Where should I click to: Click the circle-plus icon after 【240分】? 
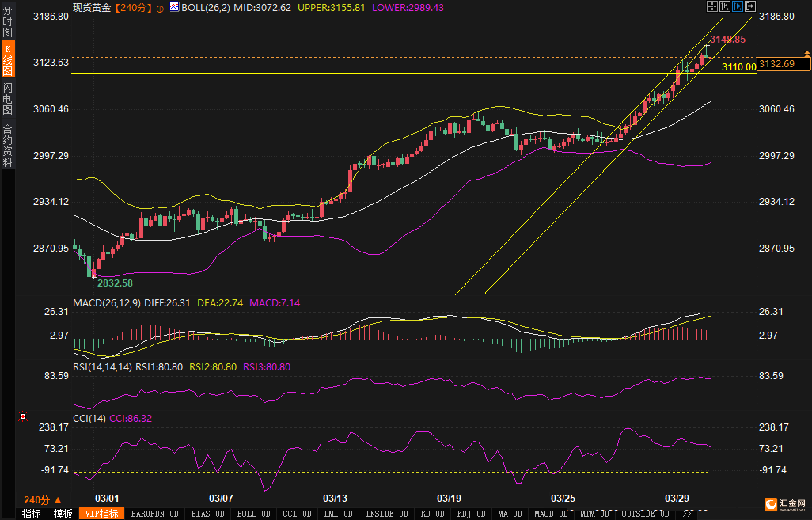pyautogui.click(x=160, y=9)
